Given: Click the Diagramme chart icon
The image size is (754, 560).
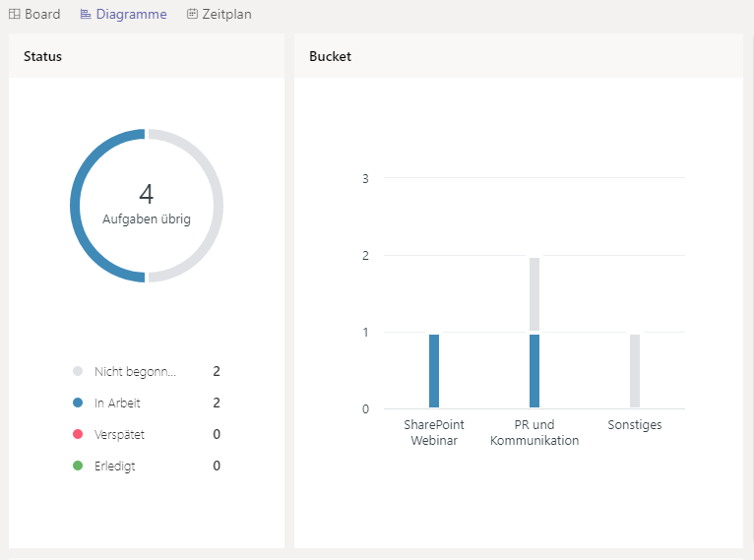Looking at the screenshot, I should [x=86, y=14].
